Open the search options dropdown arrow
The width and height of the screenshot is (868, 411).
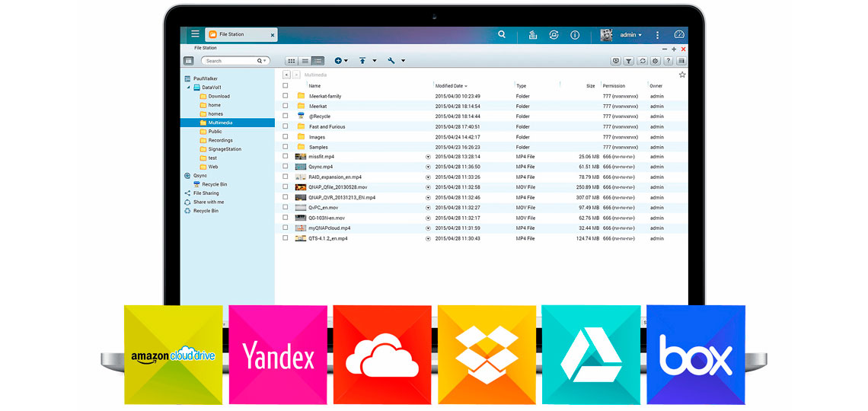point(265,61)
